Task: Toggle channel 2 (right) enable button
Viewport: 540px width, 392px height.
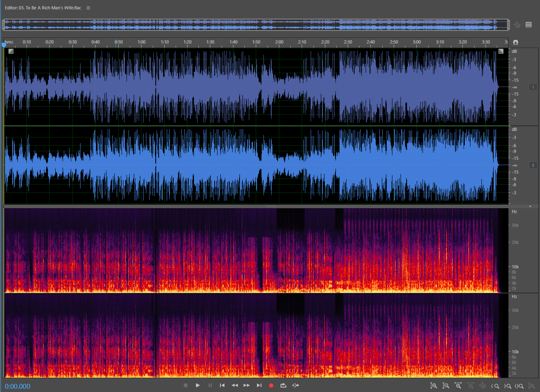Action: click(x=533, y=165)
